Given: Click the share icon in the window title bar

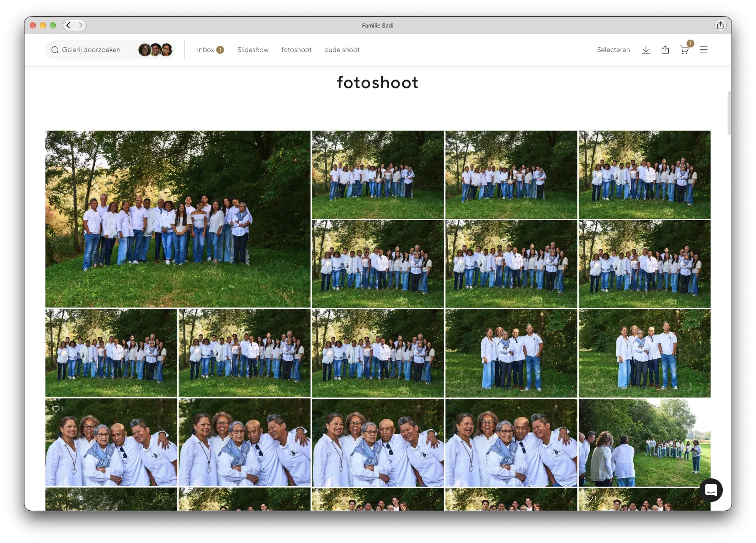Looking at the screenshot, I should pos(720,25).
